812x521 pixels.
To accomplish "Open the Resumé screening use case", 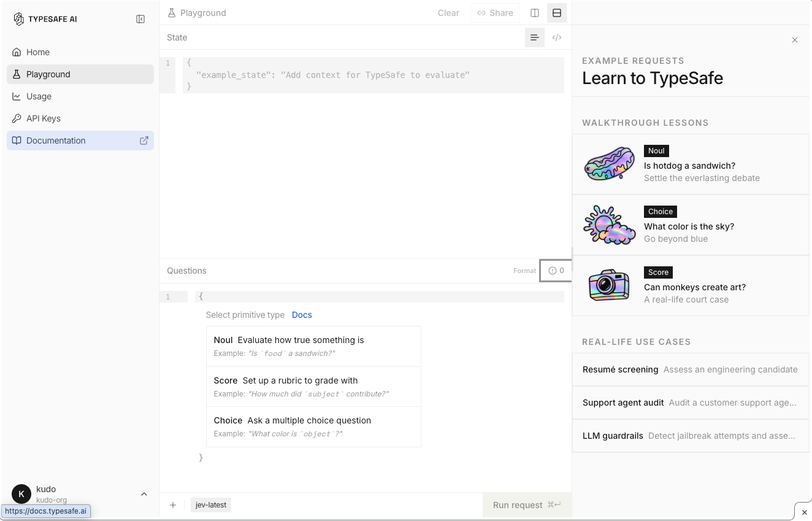I will (691, 369).
